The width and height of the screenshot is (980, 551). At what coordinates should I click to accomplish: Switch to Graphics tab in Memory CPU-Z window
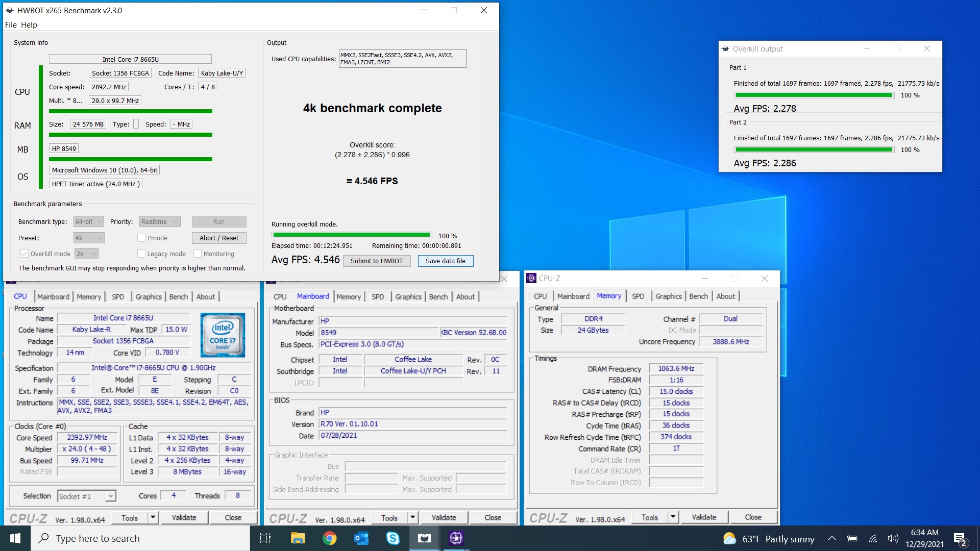coord(669,296)
